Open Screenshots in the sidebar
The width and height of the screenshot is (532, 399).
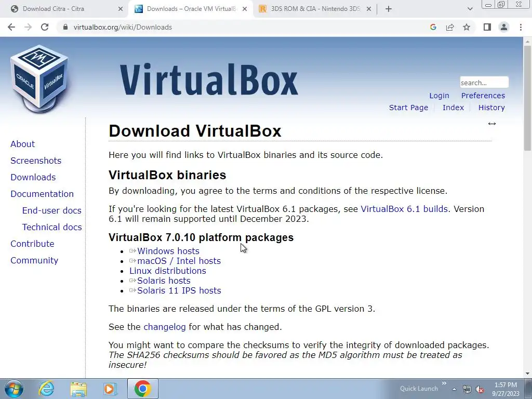pyautogui.click(x=36, y=161)
